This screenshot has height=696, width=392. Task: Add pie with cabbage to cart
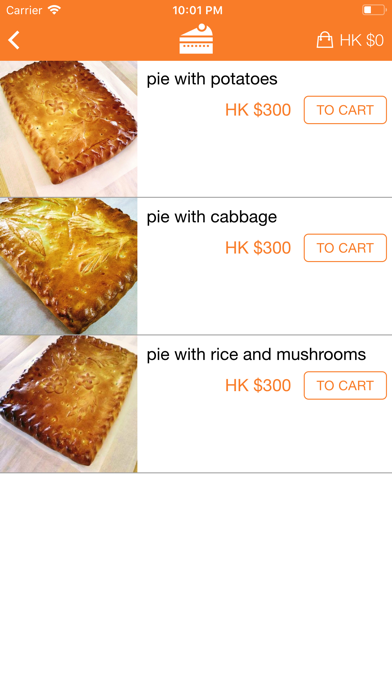(x=345, y=248)
